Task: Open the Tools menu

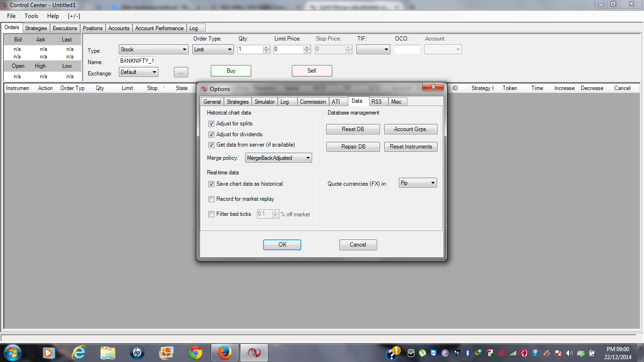Action: coord(32,16)
